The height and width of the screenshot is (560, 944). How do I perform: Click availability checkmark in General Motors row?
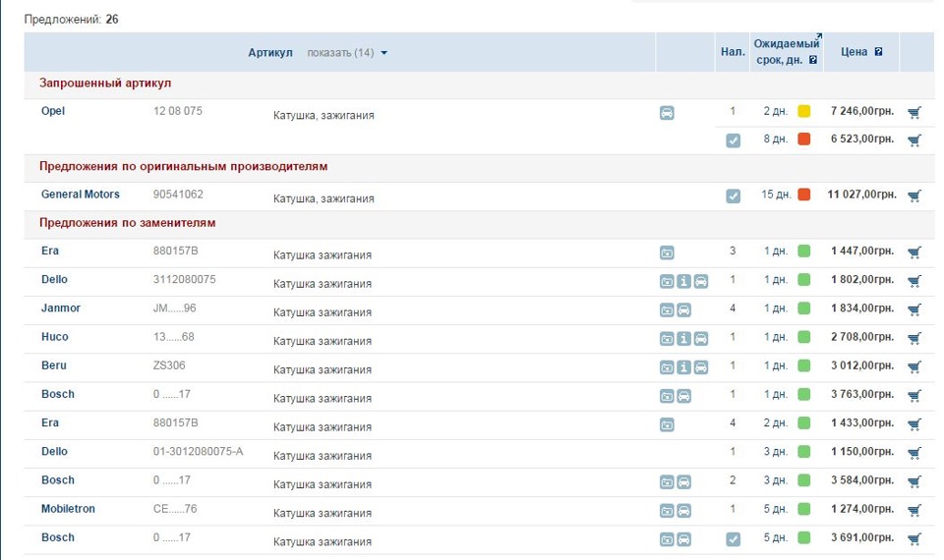click(733, 196)
